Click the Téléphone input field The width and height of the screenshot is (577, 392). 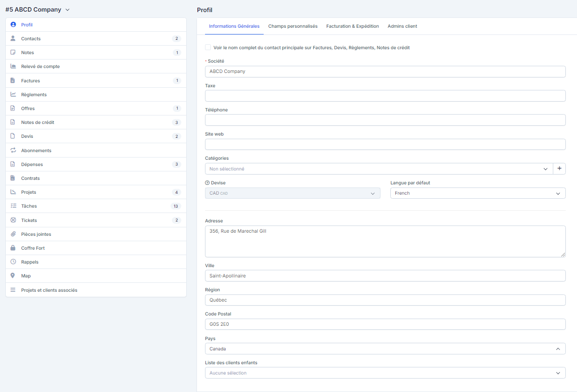[385, 120]
